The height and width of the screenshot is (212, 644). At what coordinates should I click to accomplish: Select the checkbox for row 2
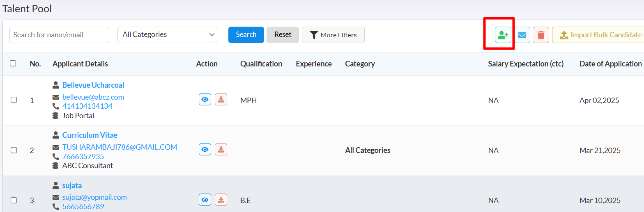click(x=14, y=150)
